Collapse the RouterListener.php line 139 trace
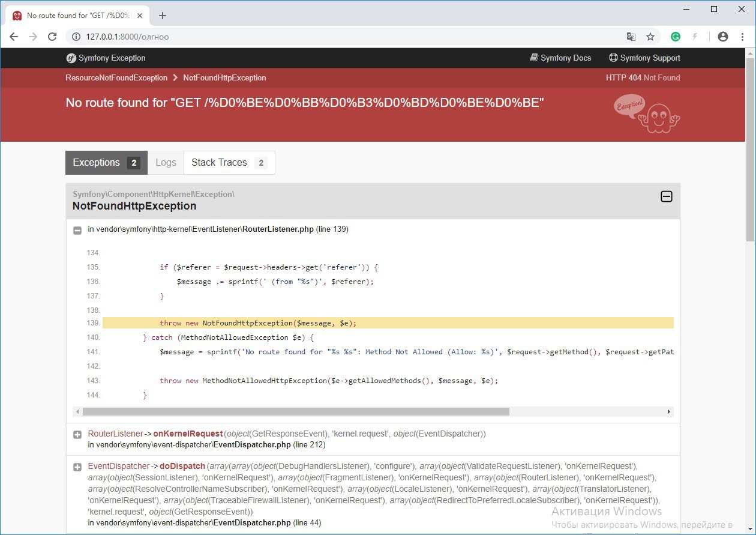Image resolution: width=756 pixels, height=535 pixels. pos(77,230)
